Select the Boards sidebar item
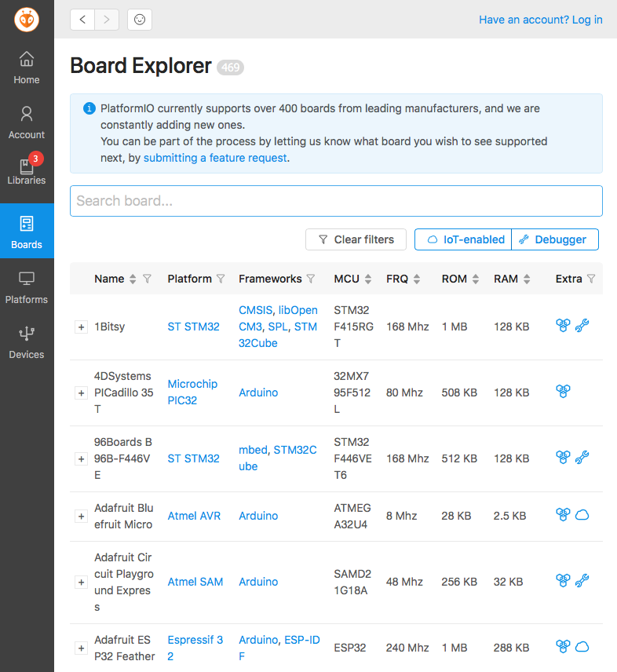 27,231
